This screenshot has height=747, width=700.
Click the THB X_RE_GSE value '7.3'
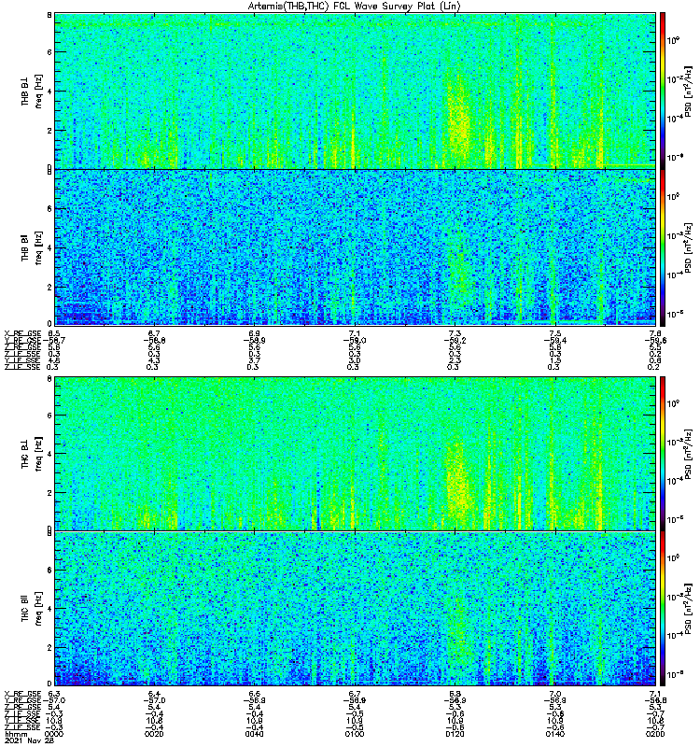pyautogui.click(x=455, y=333)
